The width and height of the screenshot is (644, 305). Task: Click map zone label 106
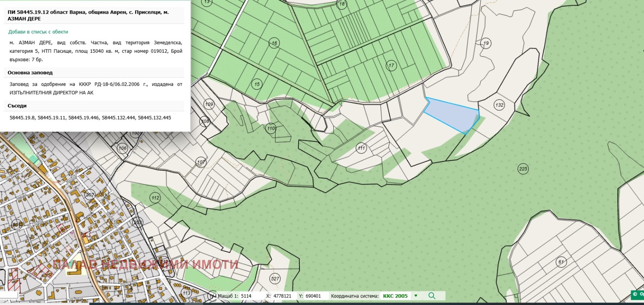pos(122,148)
